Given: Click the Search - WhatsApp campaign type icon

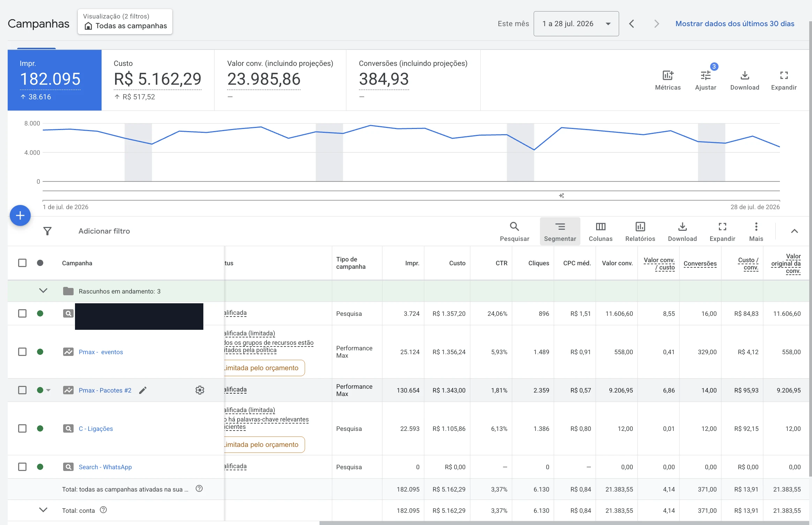Looking at the screenshot, I should (68, 467).
